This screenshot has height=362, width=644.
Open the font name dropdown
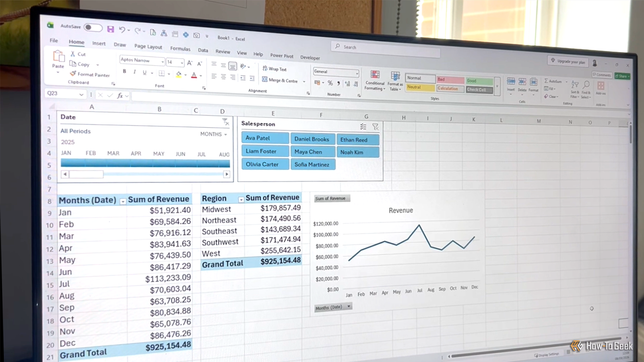click(163, 62)
